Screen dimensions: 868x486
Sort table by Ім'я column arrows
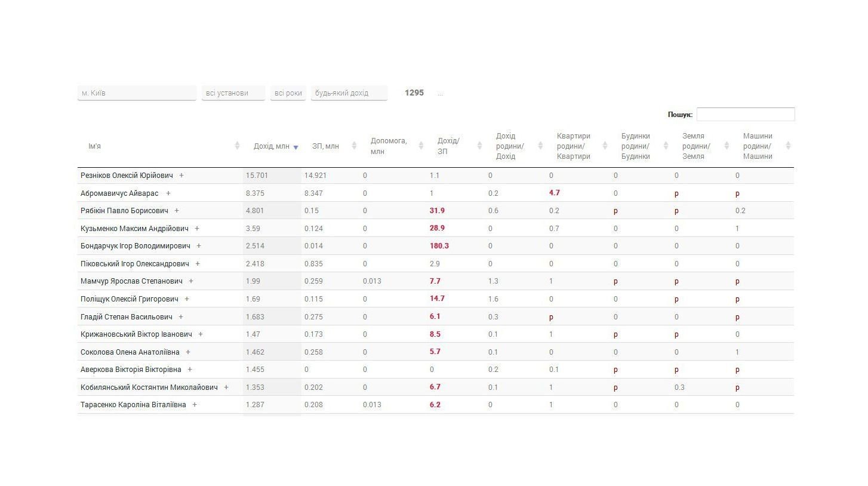pos(237,146)
